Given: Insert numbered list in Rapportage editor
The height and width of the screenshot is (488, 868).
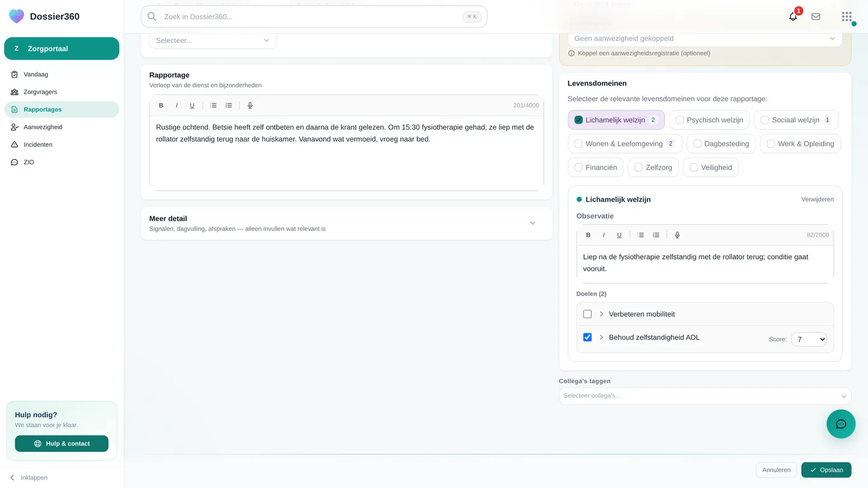Looking at the screenshot, I should click(x=229, y=105).
